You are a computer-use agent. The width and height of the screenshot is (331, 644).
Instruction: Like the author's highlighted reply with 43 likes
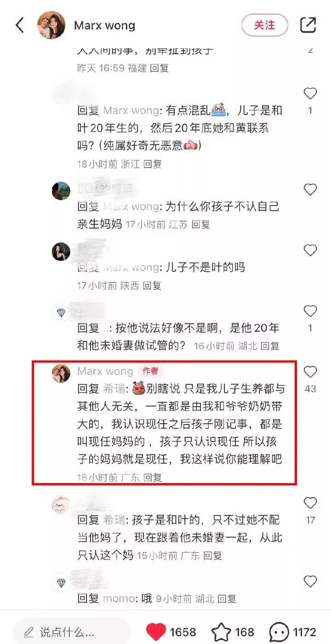click(x=310, y=372)
